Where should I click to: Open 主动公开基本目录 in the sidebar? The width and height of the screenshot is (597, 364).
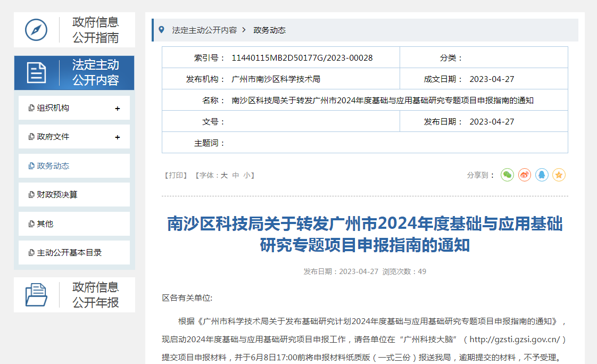click(x=69, y=253)
